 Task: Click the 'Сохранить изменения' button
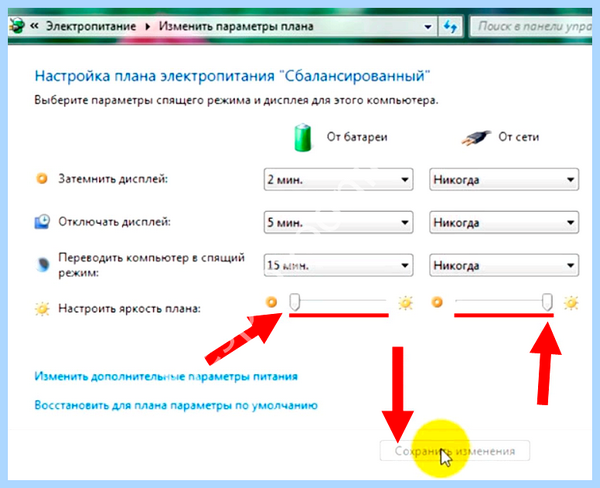(455, 451)
